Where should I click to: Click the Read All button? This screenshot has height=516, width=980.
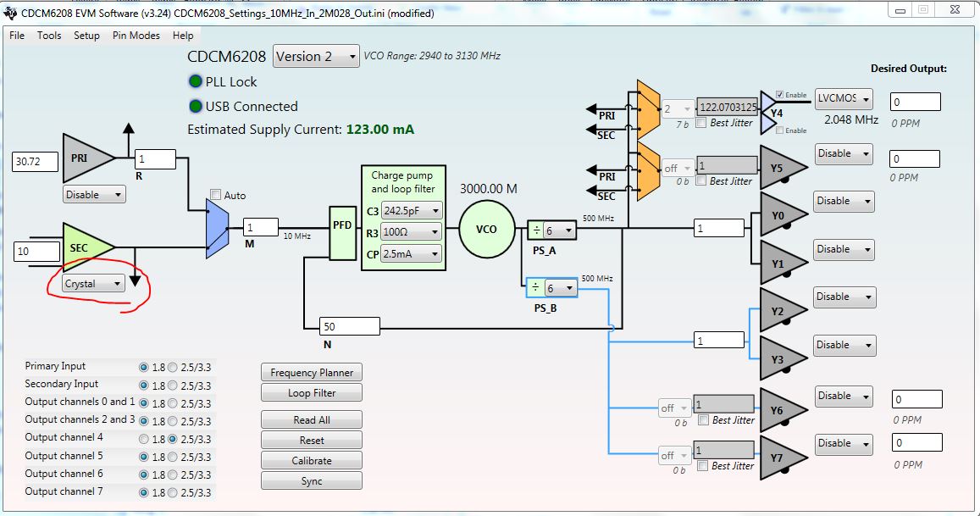(311, 419)
